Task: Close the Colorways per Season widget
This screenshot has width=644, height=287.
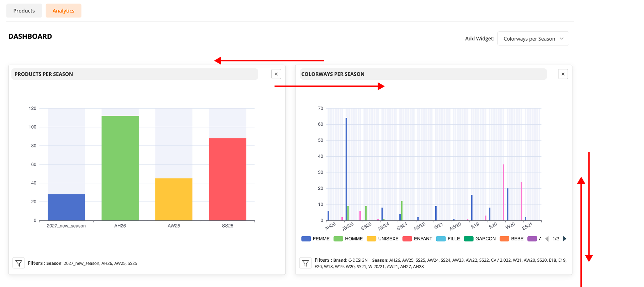Action: pos(563,74)
